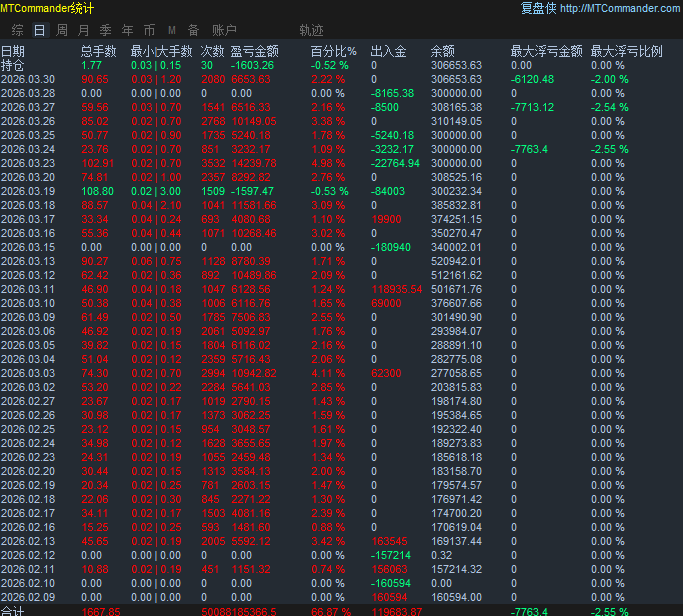Click deposit 156063 on 2026.02.11
Image resolution: width=683 pixels, height=616 pixels.
click(389, 569)
